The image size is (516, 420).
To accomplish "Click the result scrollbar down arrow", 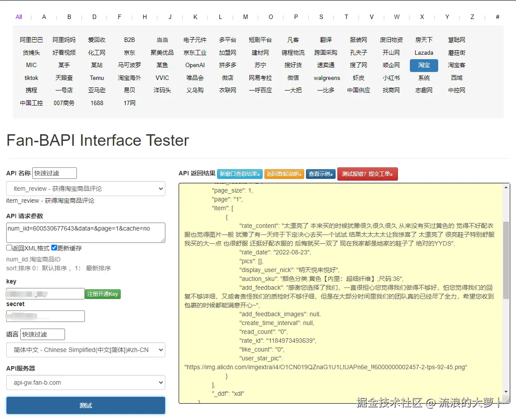I will click(506, 392).
